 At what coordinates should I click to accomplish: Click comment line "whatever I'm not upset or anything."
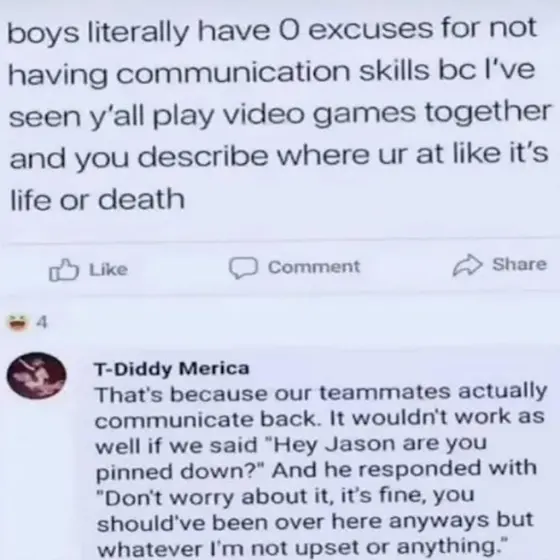(302, 548)
